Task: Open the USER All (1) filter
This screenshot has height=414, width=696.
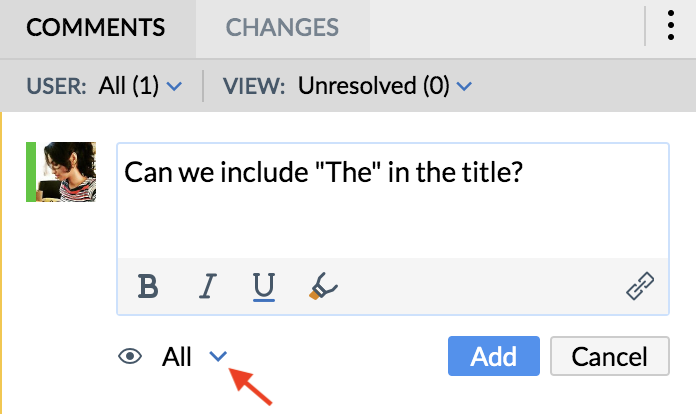Action: click(x=129, y=86)
